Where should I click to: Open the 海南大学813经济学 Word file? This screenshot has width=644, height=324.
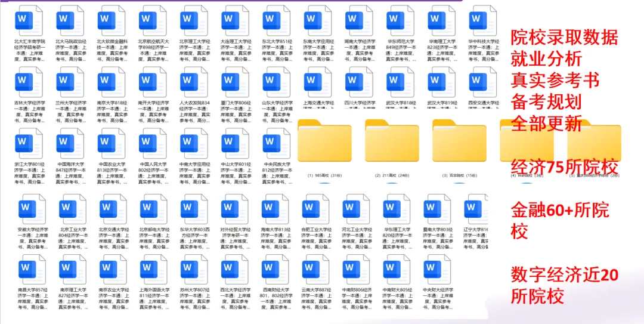click(x=275, y=209)
